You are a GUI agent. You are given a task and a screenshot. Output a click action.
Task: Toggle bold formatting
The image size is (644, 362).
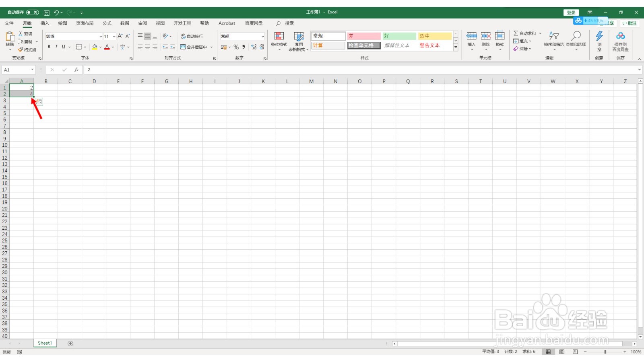coord(49,47)
